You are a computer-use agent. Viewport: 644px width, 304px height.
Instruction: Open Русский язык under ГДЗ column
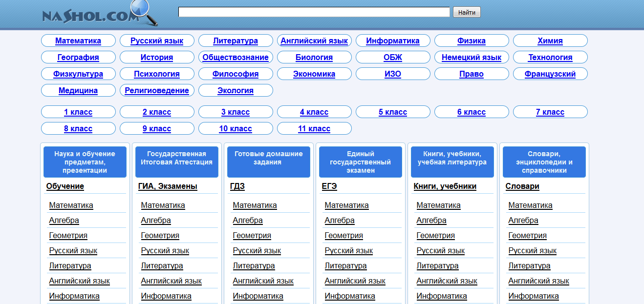pyautogui.click(x=257, y=251)
